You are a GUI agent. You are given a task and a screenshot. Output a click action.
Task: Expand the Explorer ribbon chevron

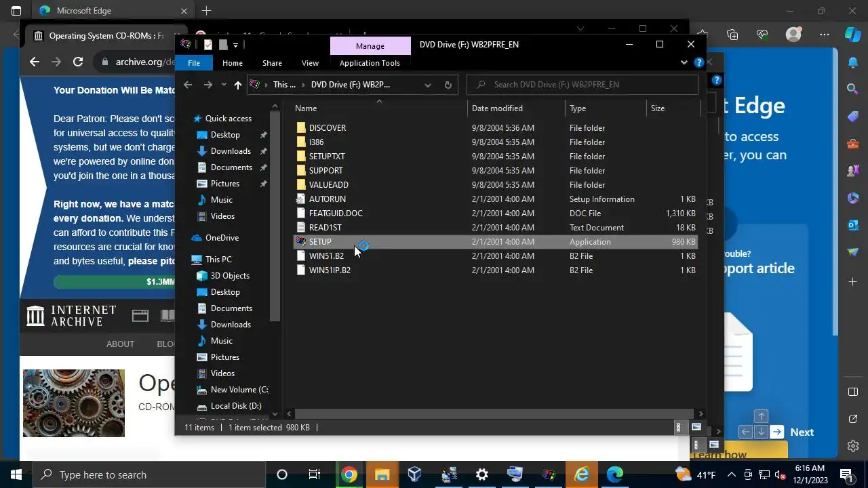(x=684, y=63)
